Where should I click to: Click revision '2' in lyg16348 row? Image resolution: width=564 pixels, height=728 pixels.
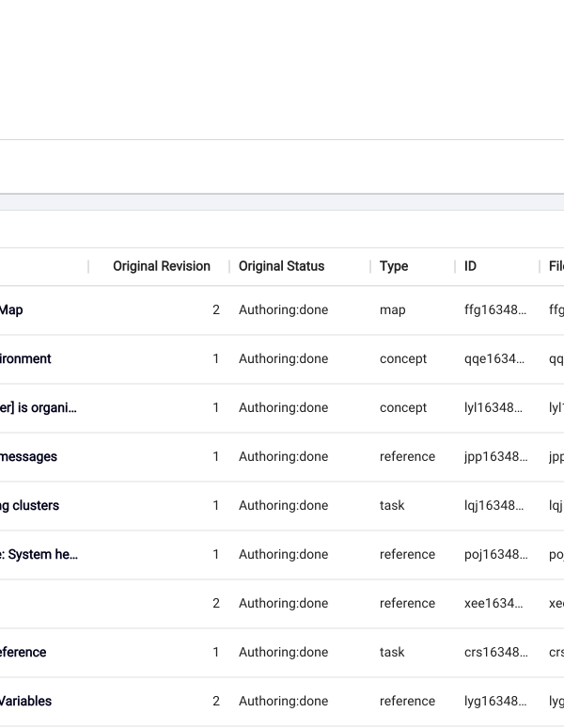216,701
